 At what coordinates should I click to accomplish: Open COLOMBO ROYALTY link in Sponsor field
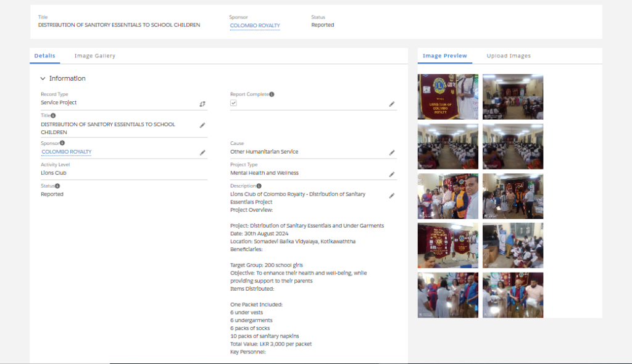pyautogui.click(x=67, y=152)
